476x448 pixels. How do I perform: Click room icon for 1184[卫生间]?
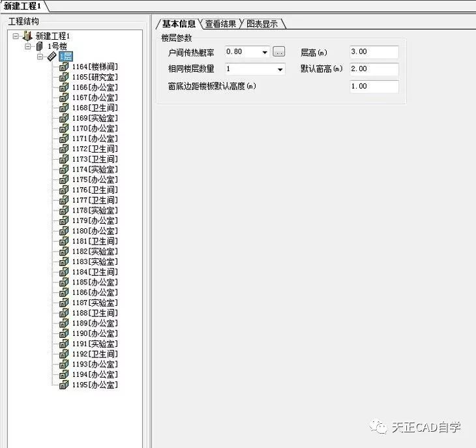tap(64, 272)
